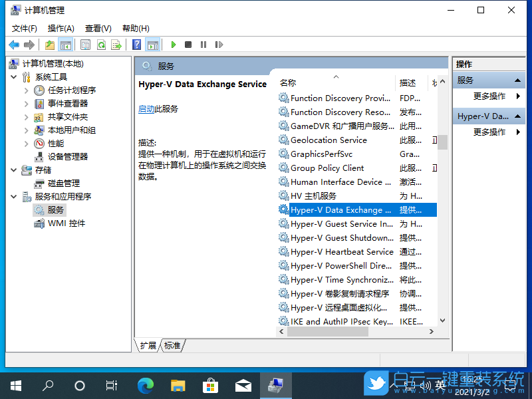
Task: Open the properties dialog toolbar icon
Action: click(85, 45)
